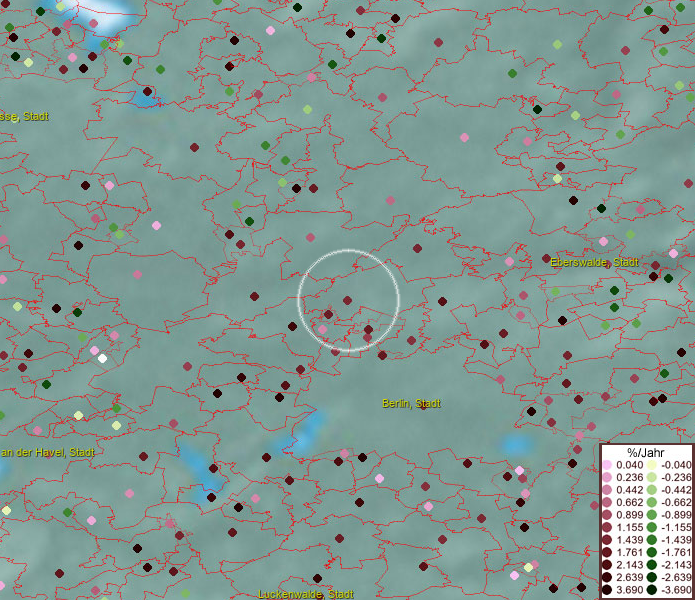The height and width of the screenshot is (600, 695).
Task: Click the "an der Havel, Stadt" map label
Action: (x=47, y=452)
